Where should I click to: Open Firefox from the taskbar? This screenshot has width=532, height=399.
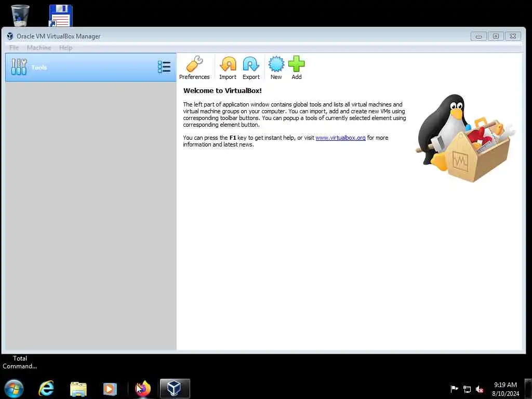point(143,389)
